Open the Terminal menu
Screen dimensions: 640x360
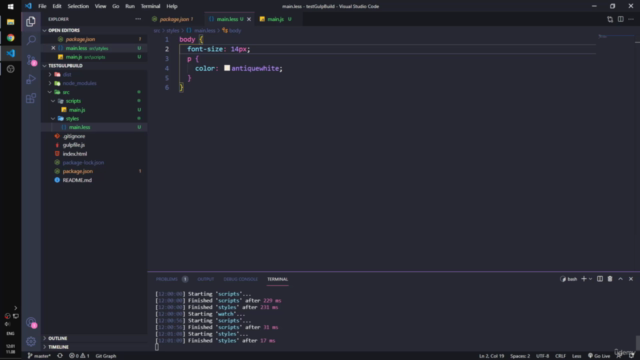pyautogui.click(x=150, y=6)
